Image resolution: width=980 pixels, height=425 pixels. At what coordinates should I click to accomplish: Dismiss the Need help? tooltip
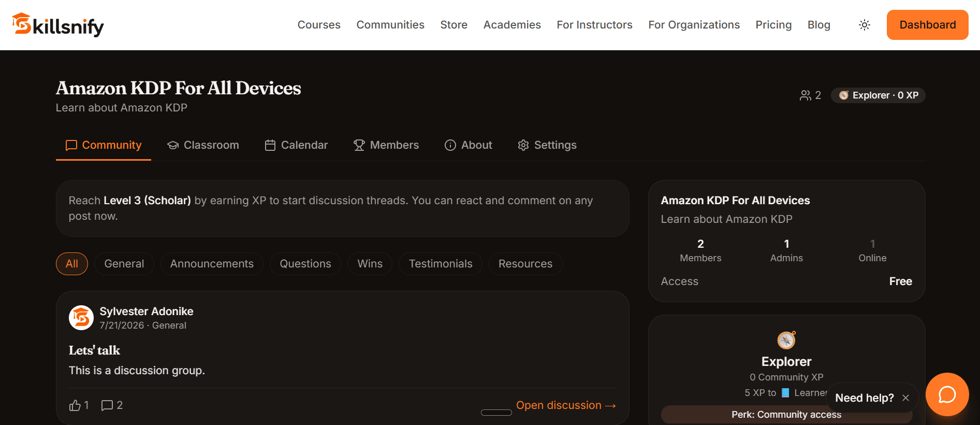[x=905, y=398]
